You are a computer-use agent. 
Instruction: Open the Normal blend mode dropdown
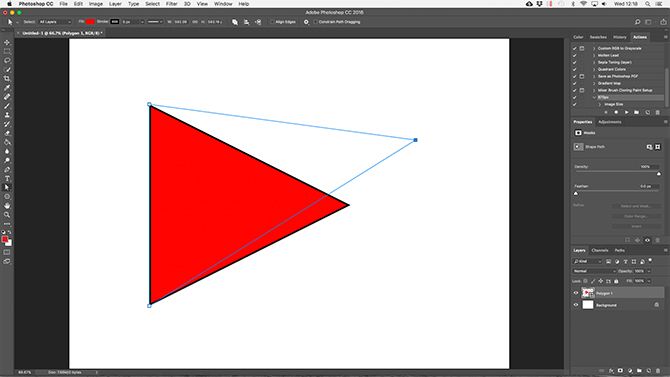click(594, 271)
